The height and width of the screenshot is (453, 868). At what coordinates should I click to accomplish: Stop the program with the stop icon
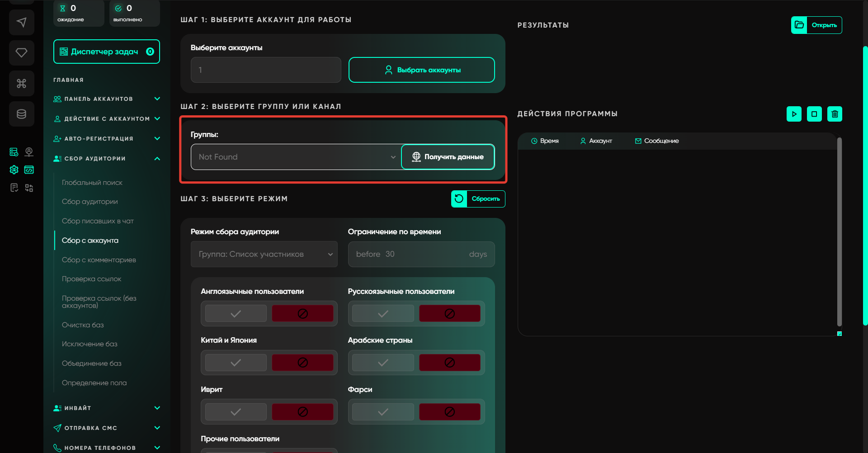[814, 114]
